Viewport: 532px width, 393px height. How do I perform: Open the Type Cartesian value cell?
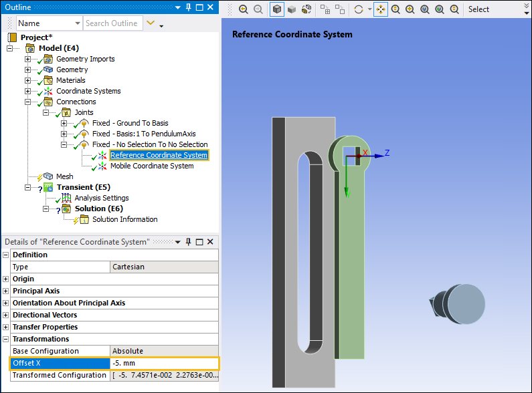tap(164, 267)
